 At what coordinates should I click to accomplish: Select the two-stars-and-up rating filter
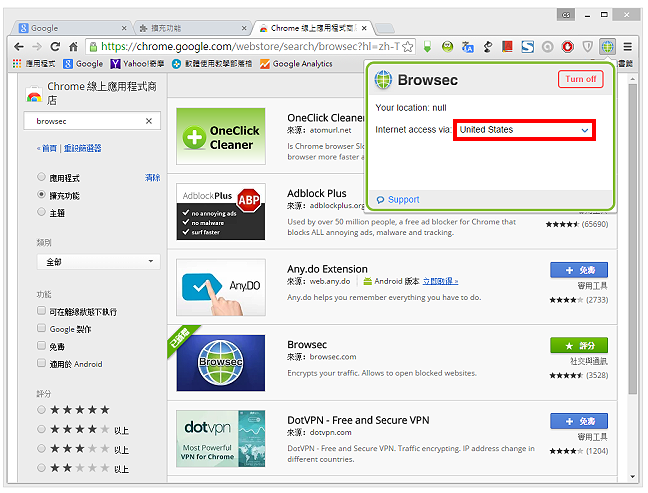pyautogui.click(x=41, y=468)
